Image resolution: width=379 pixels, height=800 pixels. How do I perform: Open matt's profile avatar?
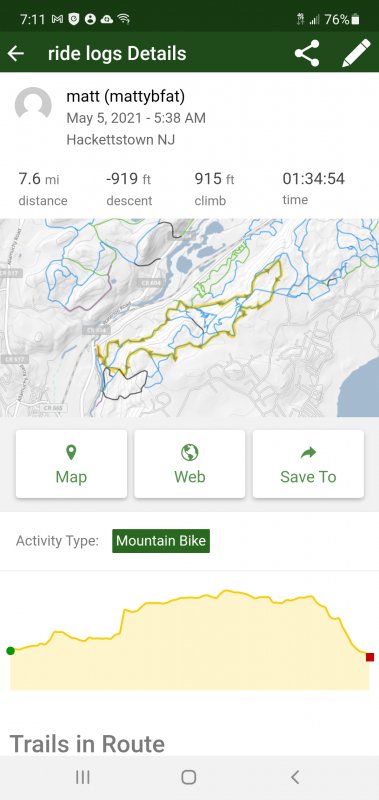(33, 106)
